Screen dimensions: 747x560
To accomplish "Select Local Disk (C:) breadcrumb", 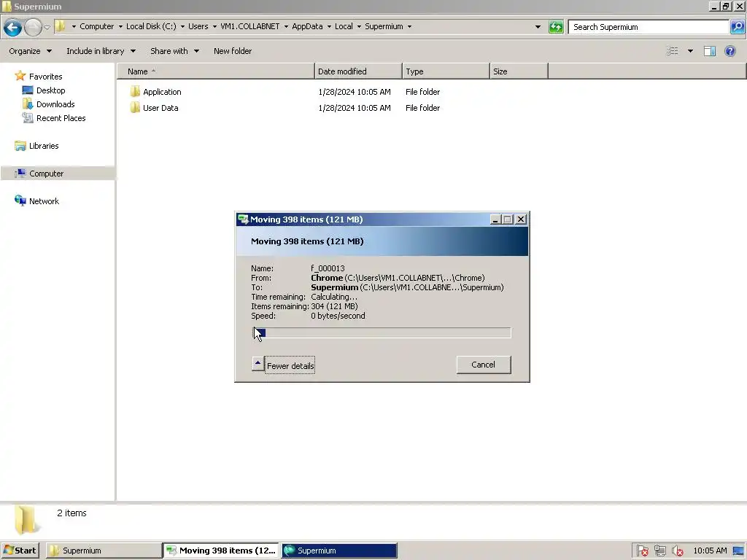I will click(x=151, y=26).
